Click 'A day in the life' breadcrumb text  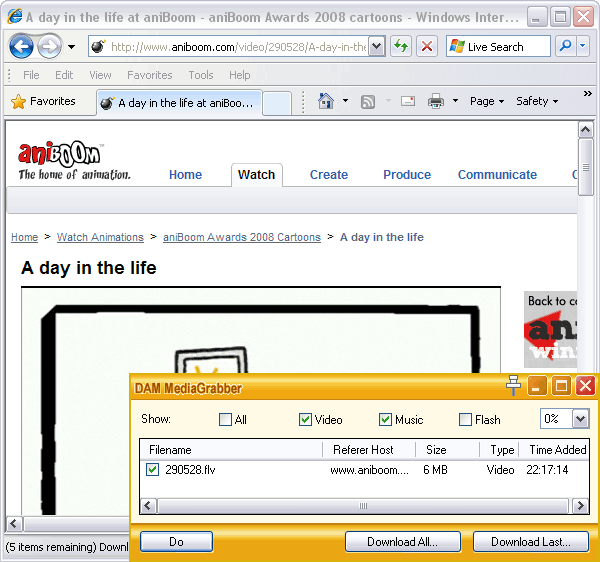coord(382,237)
